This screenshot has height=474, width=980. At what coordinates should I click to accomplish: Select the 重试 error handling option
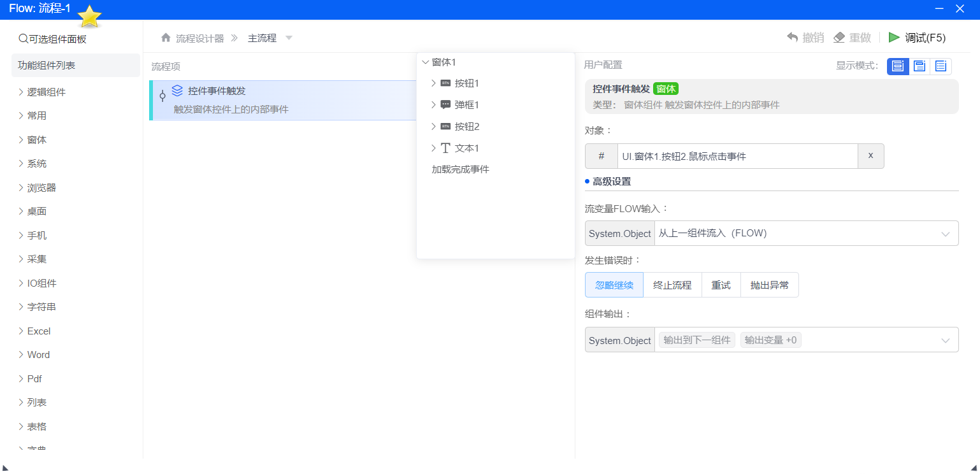721,285
